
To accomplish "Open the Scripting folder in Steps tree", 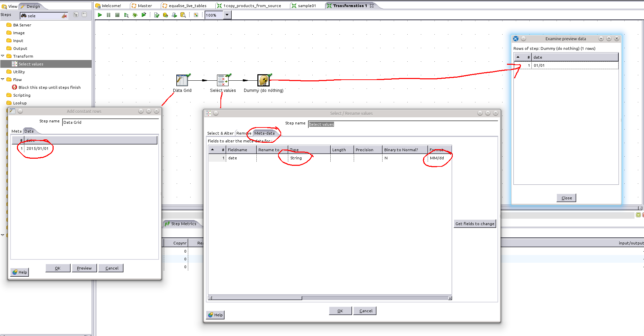I will pyautogui.click(x=22, y=95).
